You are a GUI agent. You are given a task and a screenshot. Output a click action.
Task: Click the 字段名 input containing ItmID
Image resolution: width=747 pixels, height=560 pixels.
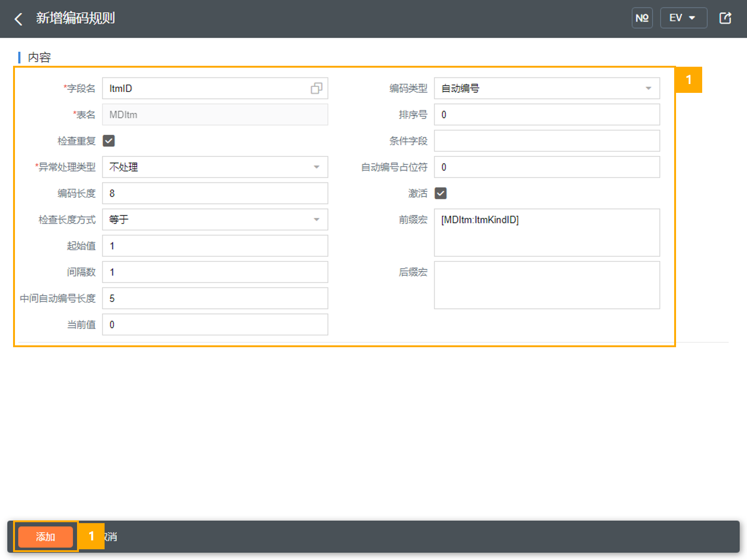click(215, 88)
